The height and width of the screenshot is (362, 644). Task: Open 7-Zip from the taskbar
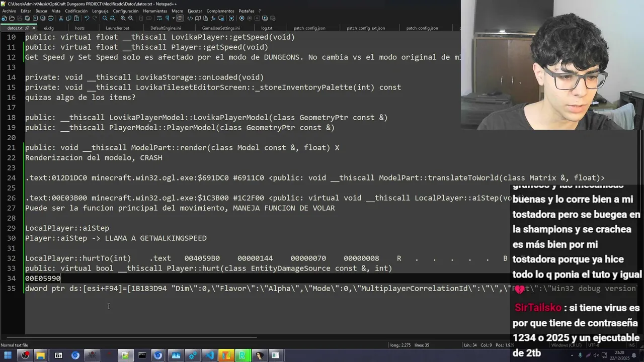[58, 355]
